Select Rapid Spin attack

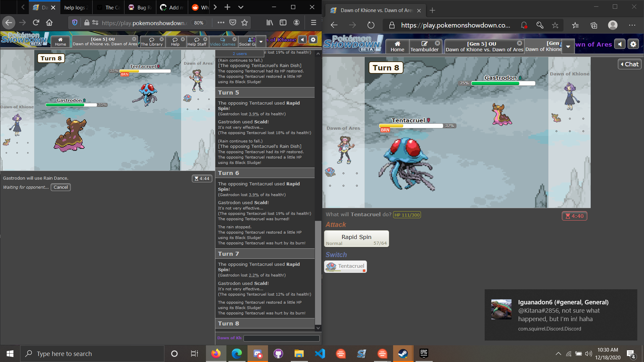[357, 239]
